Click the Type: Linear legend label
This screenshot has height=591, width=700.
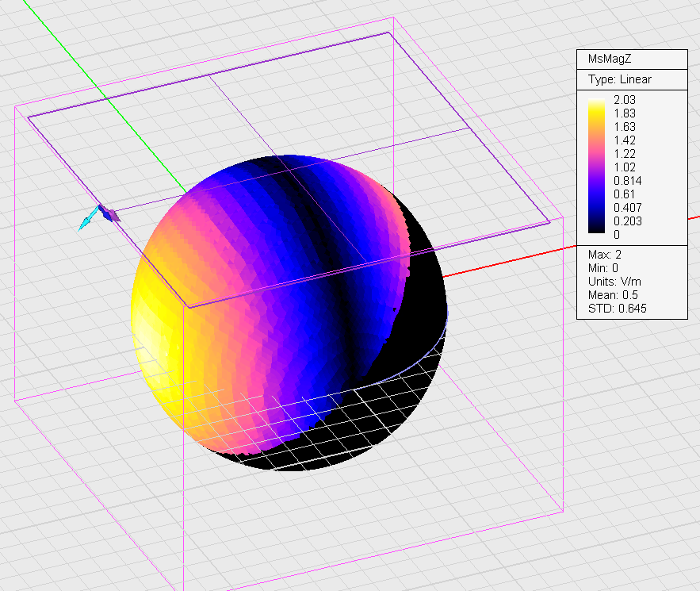coord(619,80)
